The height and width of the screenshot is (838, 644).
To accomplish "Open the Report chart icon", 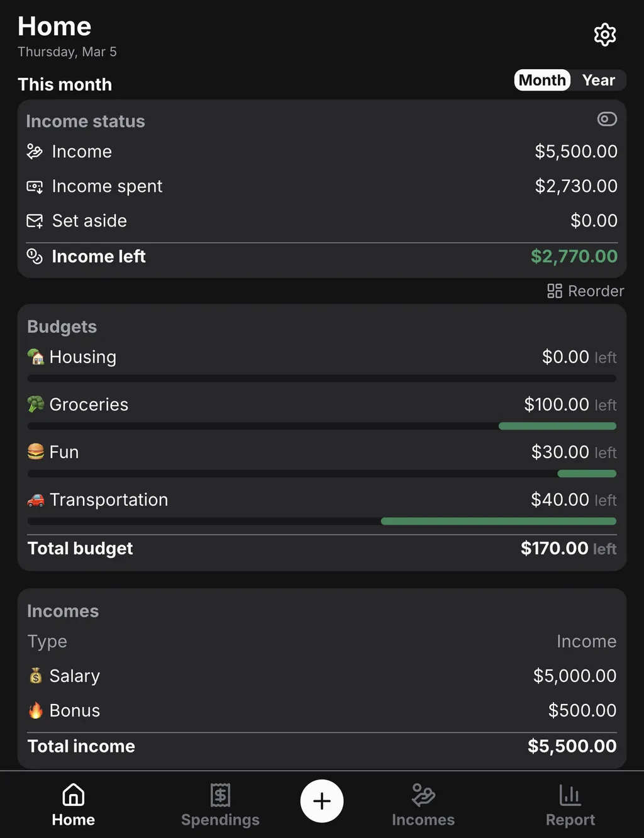I will (570, 795).
